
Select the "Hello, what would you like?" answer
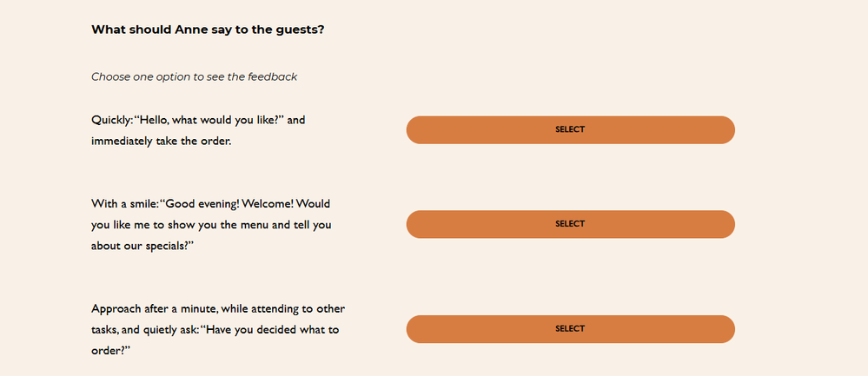tap(570, 129)
